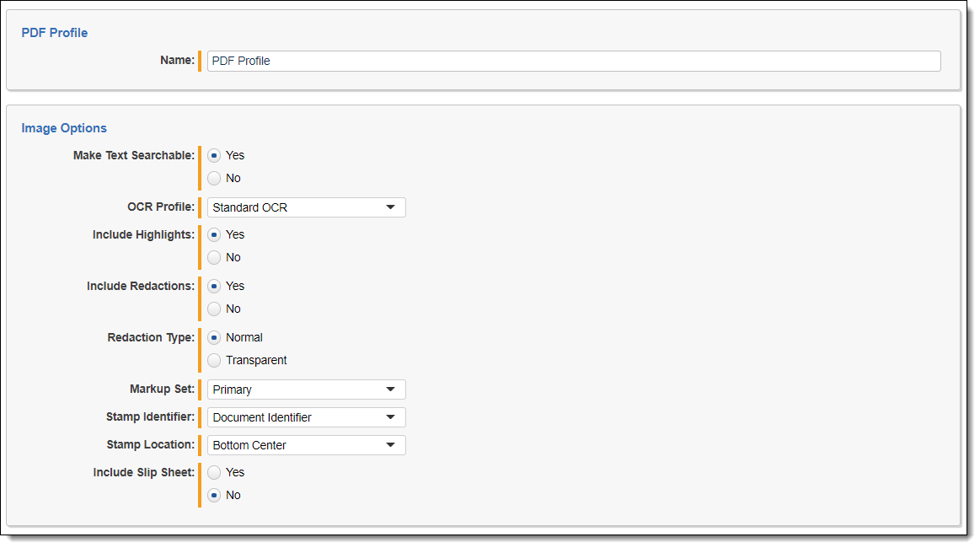
Task: Enable Yes for Include Slip Sheet
Action: (214, 472)
